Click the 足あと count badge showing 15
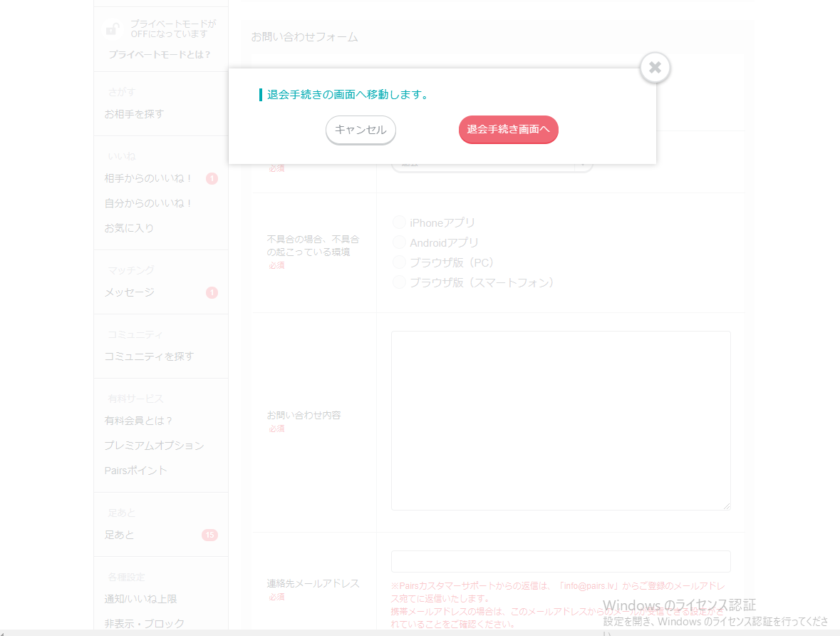The image size is (840, 636). pyautogui.click(x=210, y=535)
